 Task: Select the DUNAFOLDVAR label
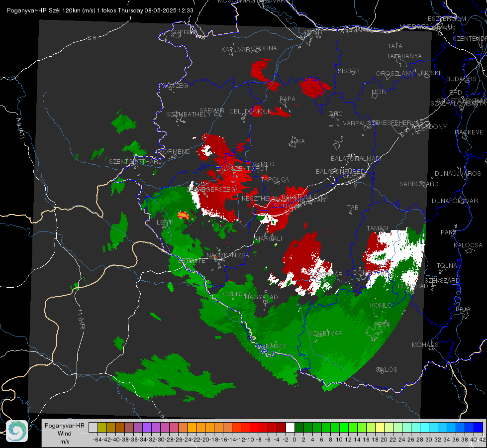(x=455, y=201)
